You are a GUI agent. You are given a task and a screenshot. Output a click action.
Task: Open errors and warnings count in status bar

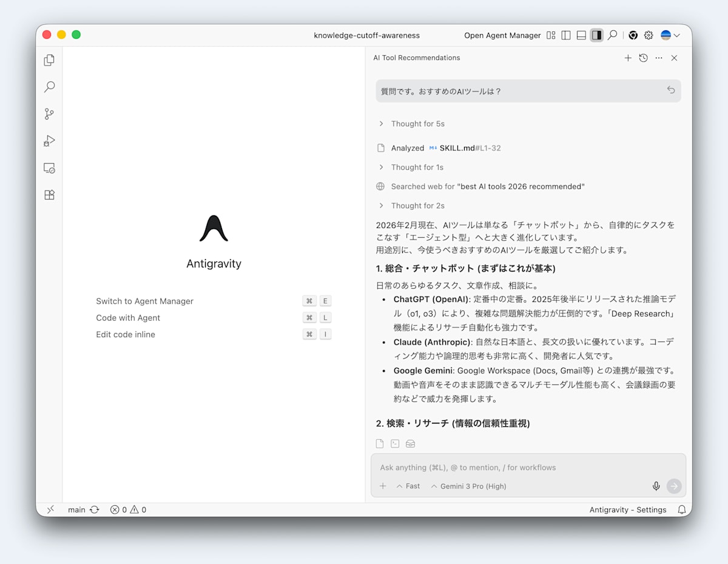point(128,510)
